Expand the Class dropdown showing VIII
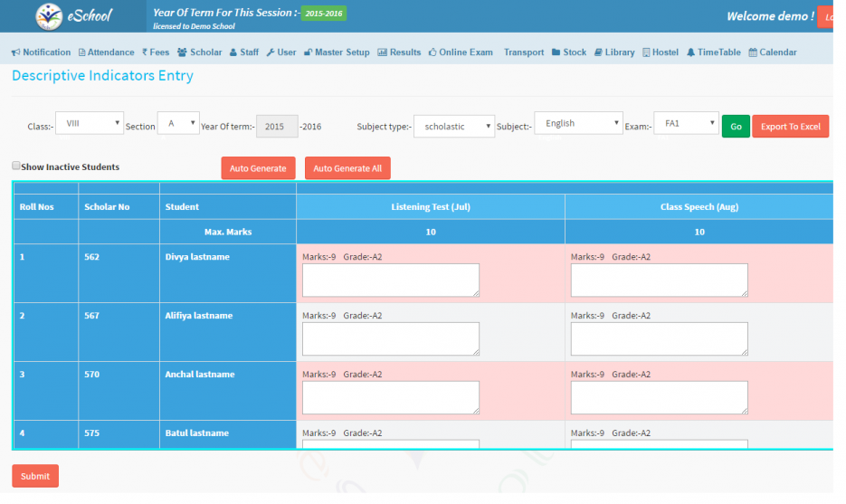The height and width of the screenshot is (504, 846). (x=90, y=123)
